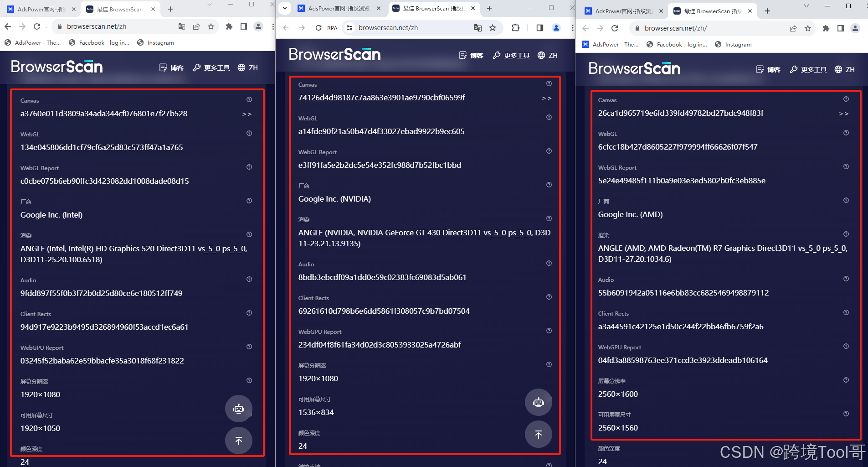This screenshot has height=467, width=868.
Task: Select 2560×1600 resolution value in right window
Action: point(618,394)
